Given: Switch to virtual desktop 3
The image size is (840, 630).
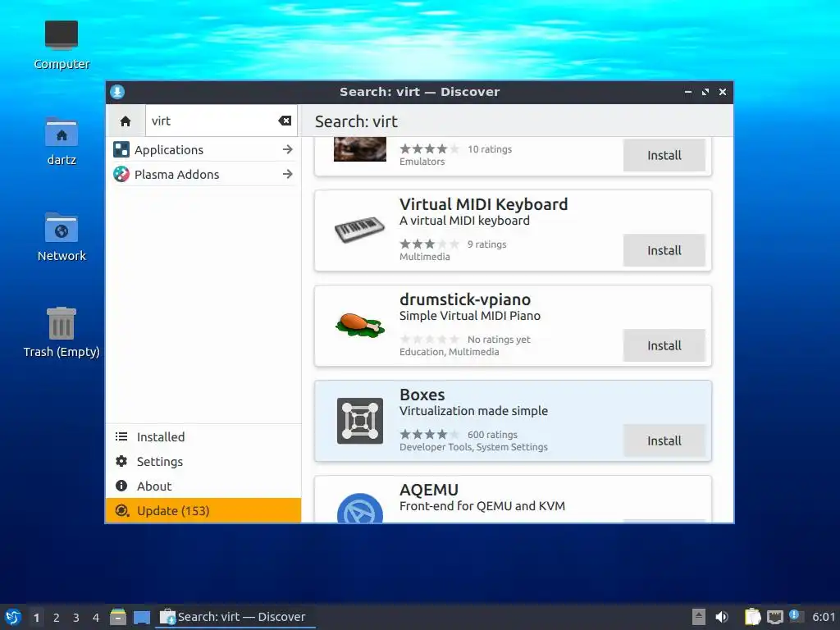Looking at the screenshot, I should (76, 618).
